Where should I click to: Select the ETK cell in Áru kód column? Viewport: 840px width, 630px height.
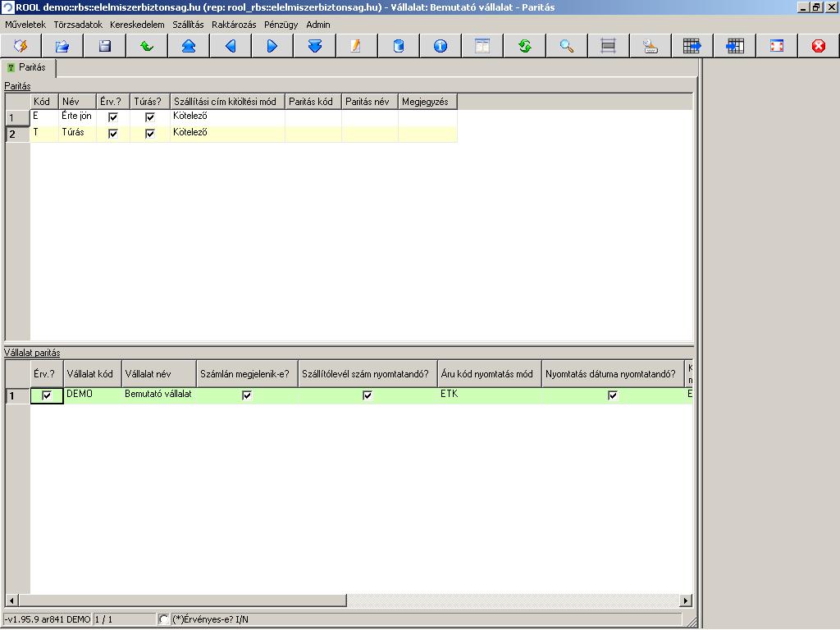coord(490,395)
